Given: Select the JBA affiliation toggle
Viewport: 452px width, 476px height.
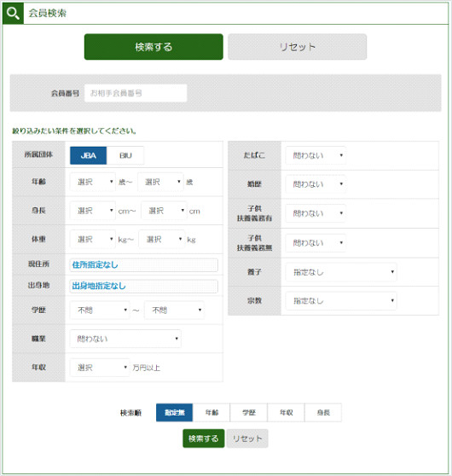Looking at the screenshot, I should [x=89, y=156].
